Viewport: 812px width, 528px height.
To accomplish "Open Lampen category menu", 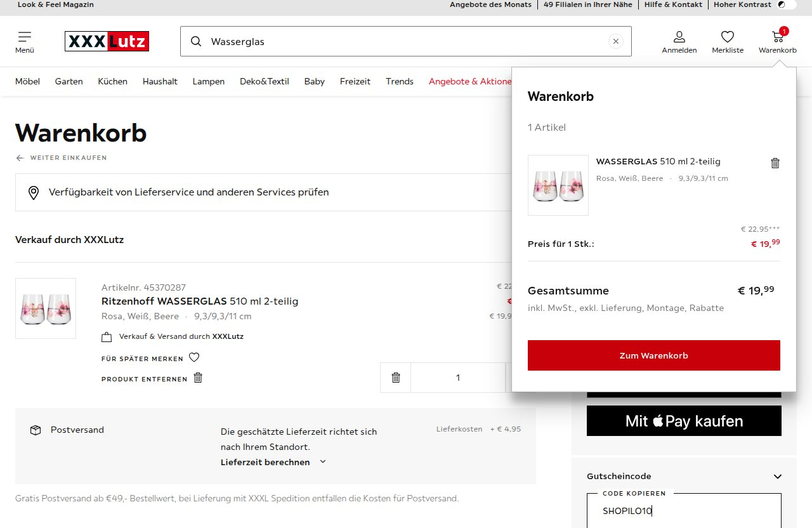I will click(x=209, y=81).
